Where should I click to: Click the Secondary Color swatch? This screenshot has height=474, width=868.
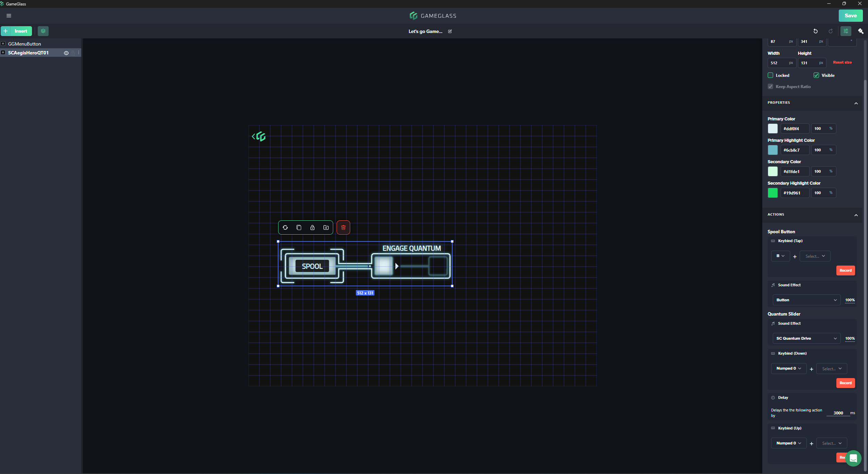tap(772, 171)
